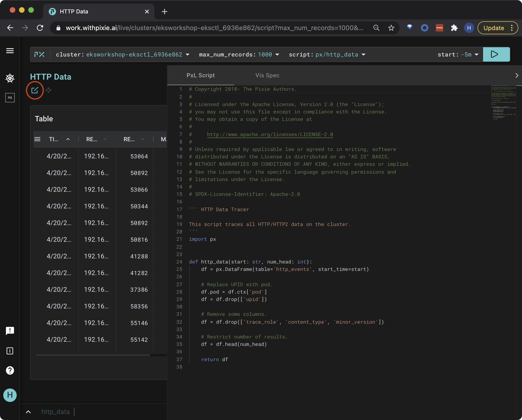Select the table cell 37386
This screenshot has height=420, width=522.
139,290
